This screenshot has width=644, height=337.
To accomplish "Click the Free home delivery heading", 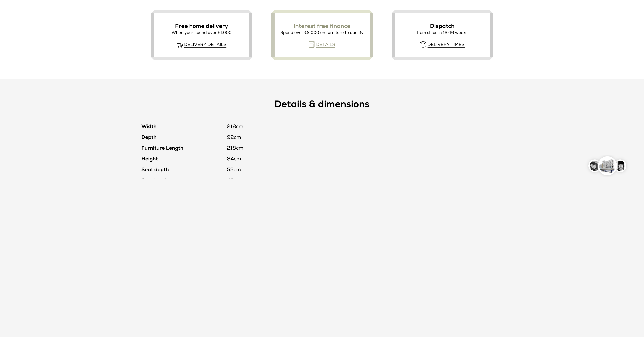I will pyautogui.click(x=202, y=26).
